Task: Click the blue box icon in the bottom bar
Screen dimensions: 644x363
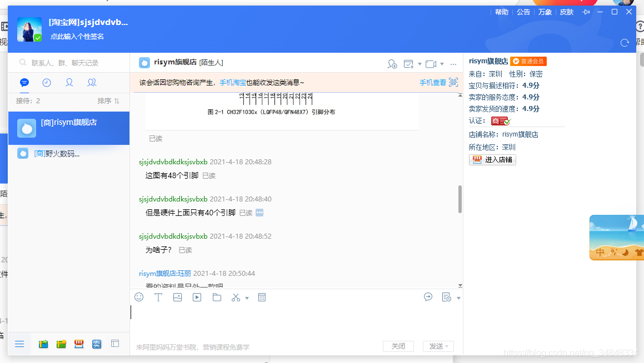Action: pyautogui.click(x=43, y=344)
